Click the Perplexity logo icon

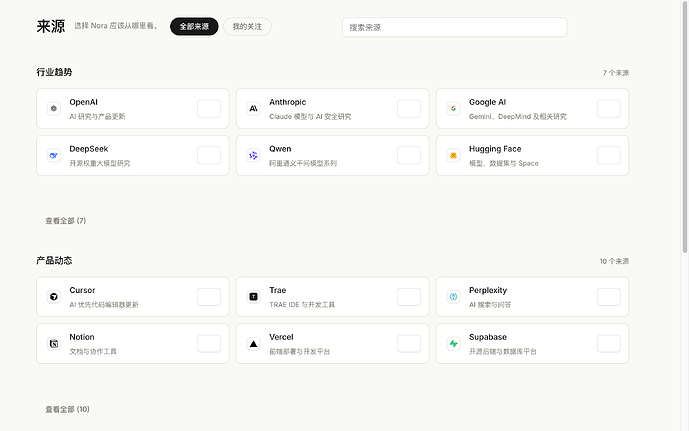[453, 297]
